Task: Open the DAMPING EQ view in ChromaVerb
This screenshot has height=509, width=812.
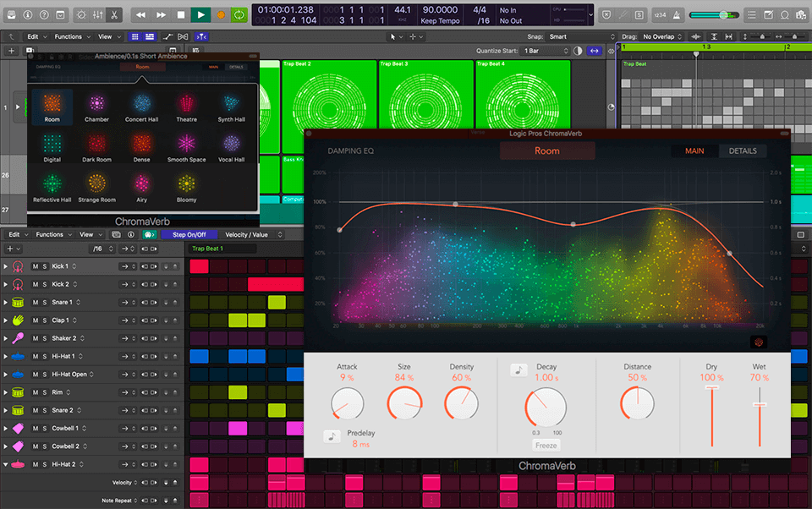Action: pos(350,151)
